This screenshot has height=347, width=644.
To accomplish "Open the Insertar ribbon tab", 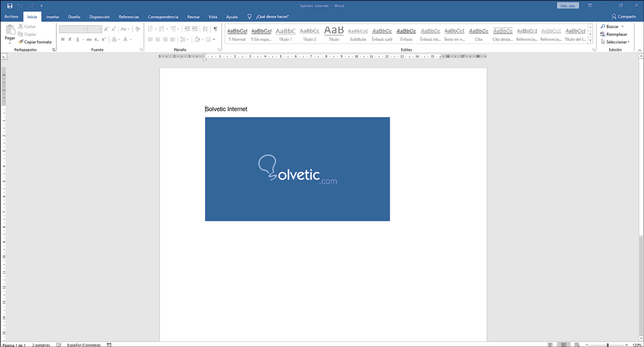I will (53, 17).
